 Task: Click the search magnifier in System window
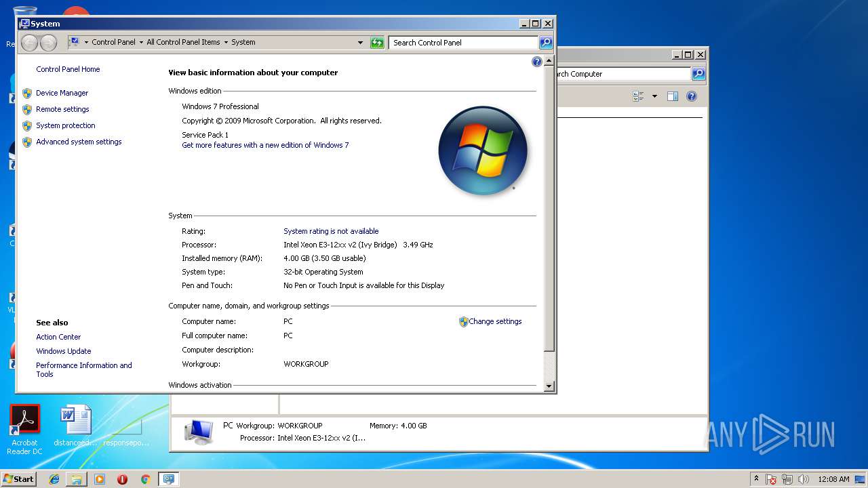(546, 43)
